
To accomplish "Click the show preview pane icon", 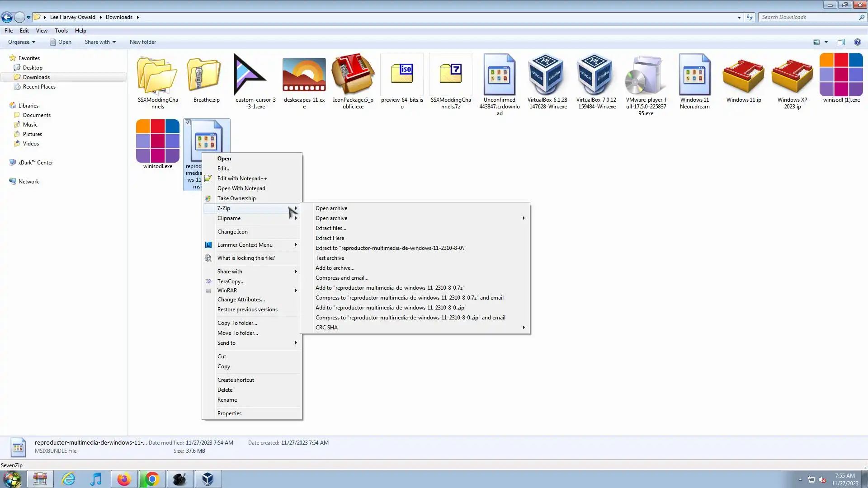I will (x=841, y=42).
